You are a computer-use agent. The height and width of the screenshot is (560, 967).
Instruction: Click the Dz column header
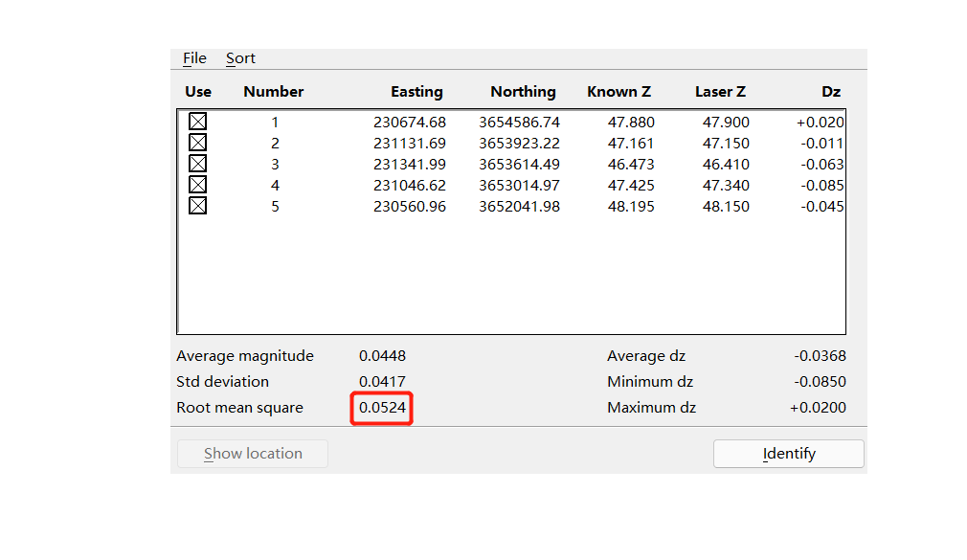pos(831,92)
